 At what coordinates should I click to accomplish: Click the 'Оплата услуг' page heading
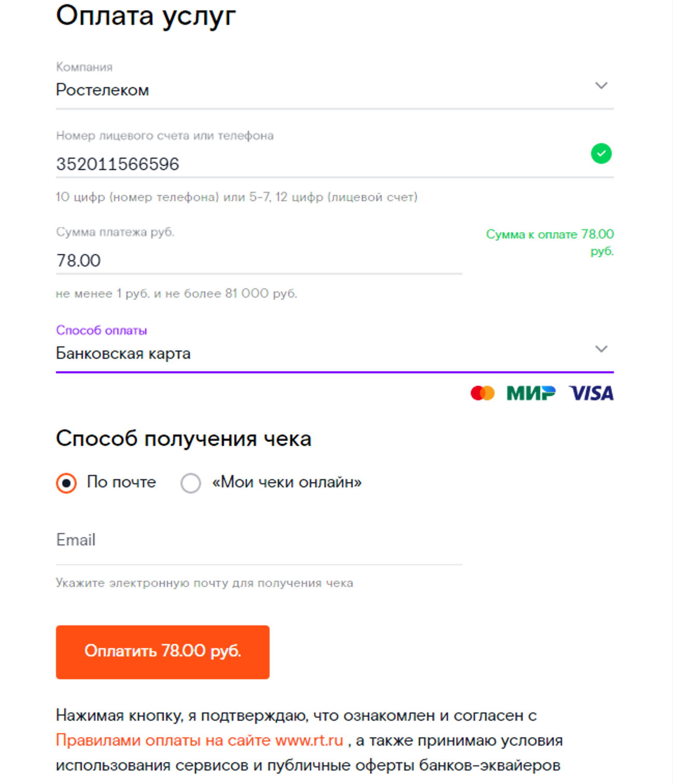pos(146,16)
